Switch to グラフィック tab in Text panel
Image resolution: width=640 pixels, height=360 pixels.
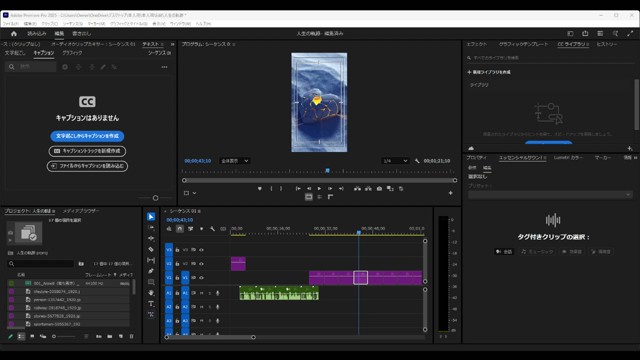tap(72, 53)
